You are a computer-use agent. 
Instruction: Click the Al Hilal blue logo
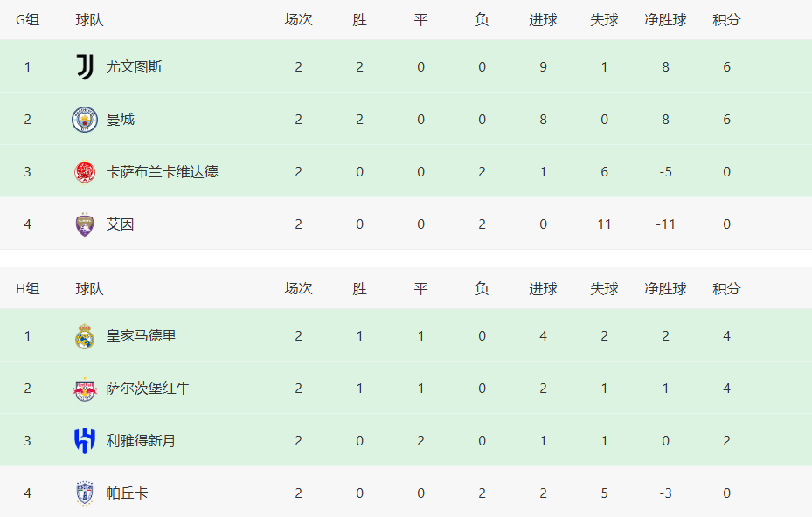(x=85, y=441)
